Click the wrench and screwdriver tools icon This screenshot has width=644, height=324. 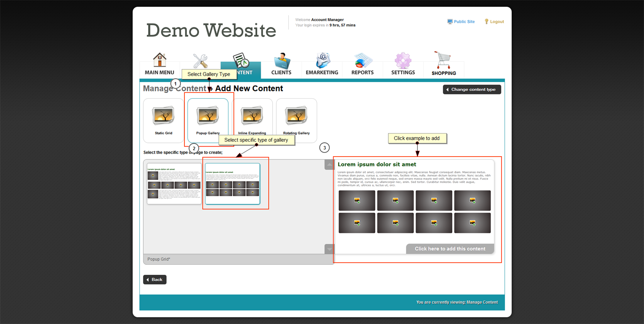200,61
